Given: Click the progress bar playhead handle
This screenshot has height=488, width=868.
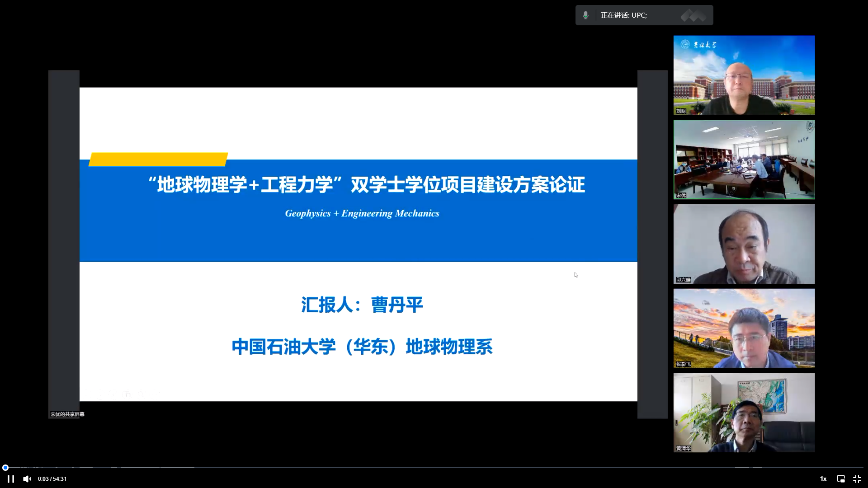Looking at the screenshot, I should tap(5, 468).
